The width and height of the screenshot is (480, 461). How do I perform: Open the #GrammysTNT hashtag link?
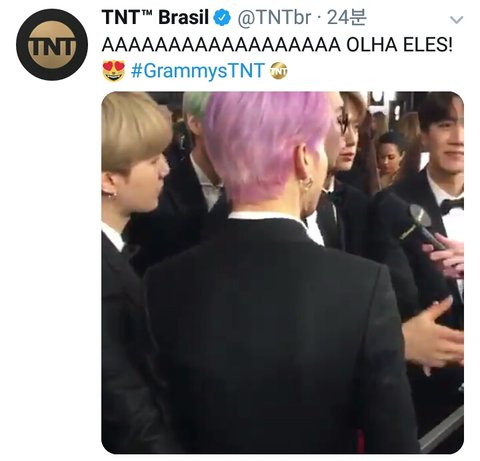pyautogui.click(x=198, y=71)
